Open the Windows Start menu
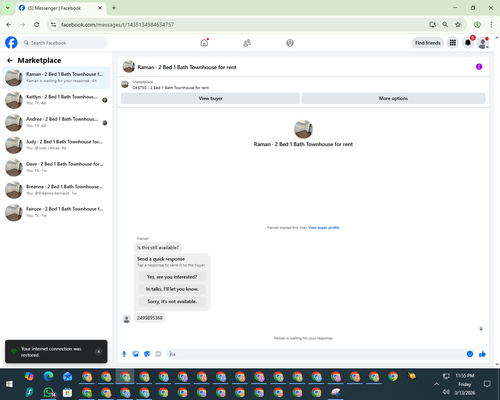The width and height of the screenshot is (500, 400). coord(9,384)
